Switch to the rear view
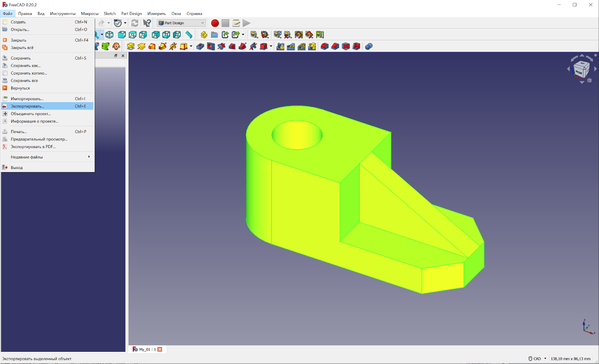The width and height of the screenshot is (599, 364). coord(155,35)
